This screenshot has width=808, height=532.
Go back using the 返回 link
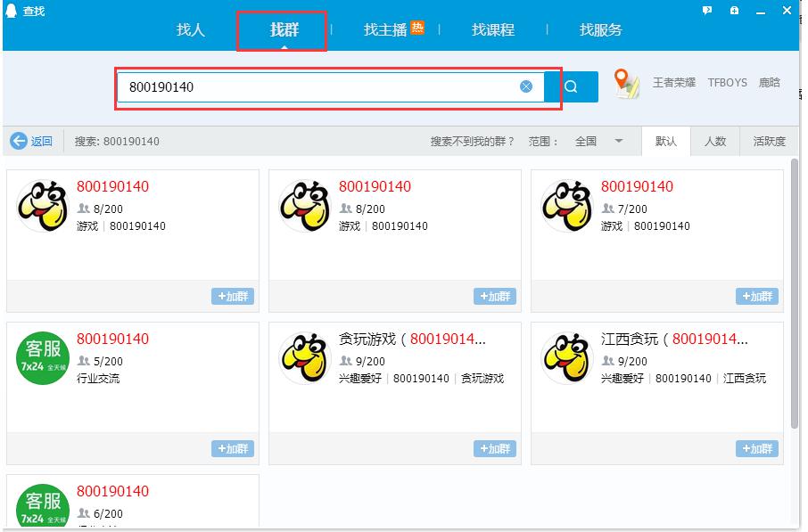click(42, 141)
